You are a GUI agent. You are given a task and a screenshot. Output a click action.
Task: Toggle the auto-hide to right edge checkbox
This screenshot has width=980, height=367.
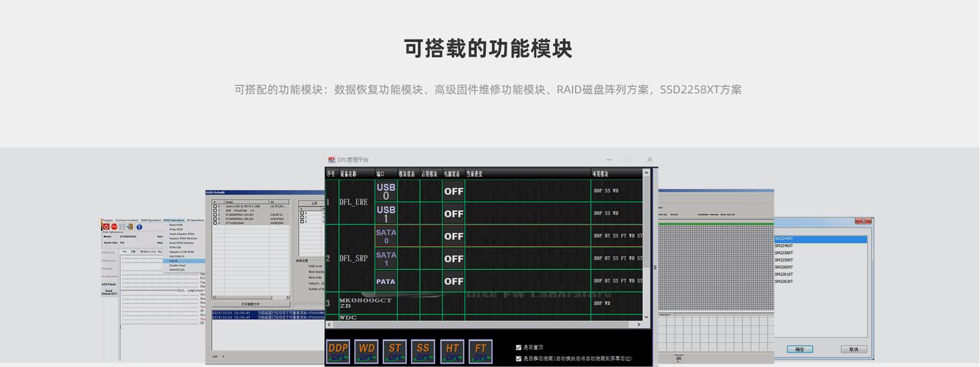click(519, 359)
